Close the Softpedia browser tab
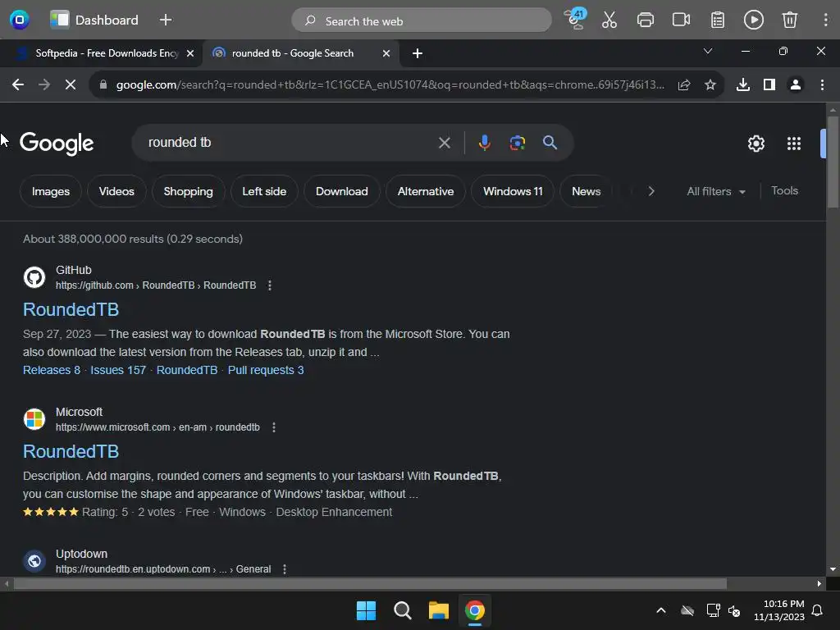This screenshot has height=630, width=840. (190, 53)
